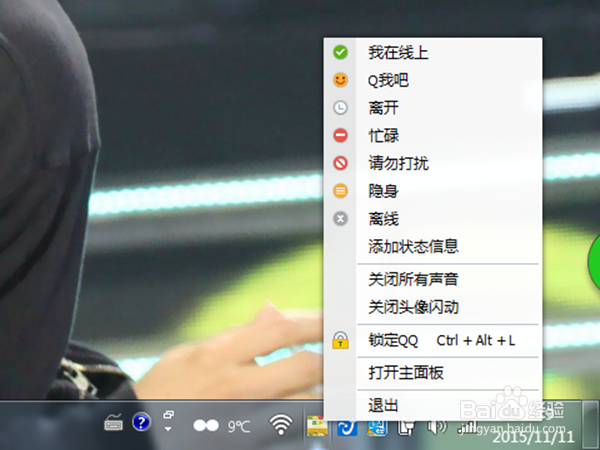Screen dimensions: 600x450
Task: Select the clock icon for 离开 status
Action: 340,108
